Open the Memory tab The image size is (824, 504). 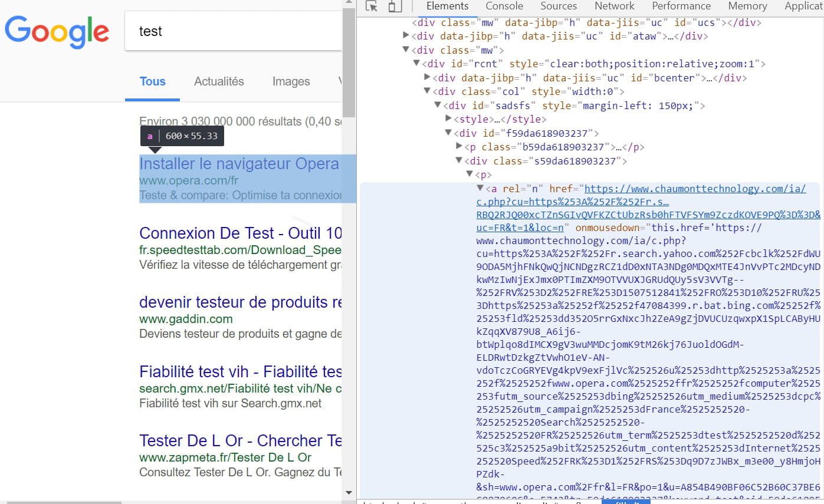click(x=747, y=6)
